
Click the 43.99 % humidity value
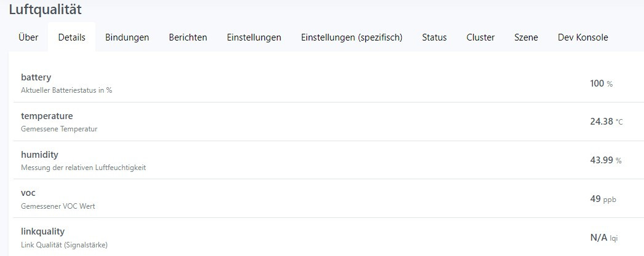click(605, 160)
